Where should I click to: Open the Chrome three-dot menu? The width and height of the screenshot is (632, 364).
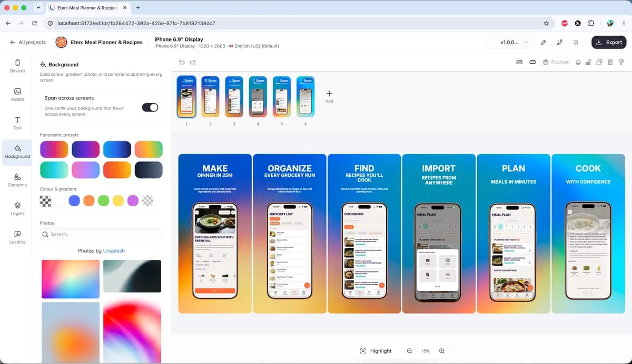623,23
